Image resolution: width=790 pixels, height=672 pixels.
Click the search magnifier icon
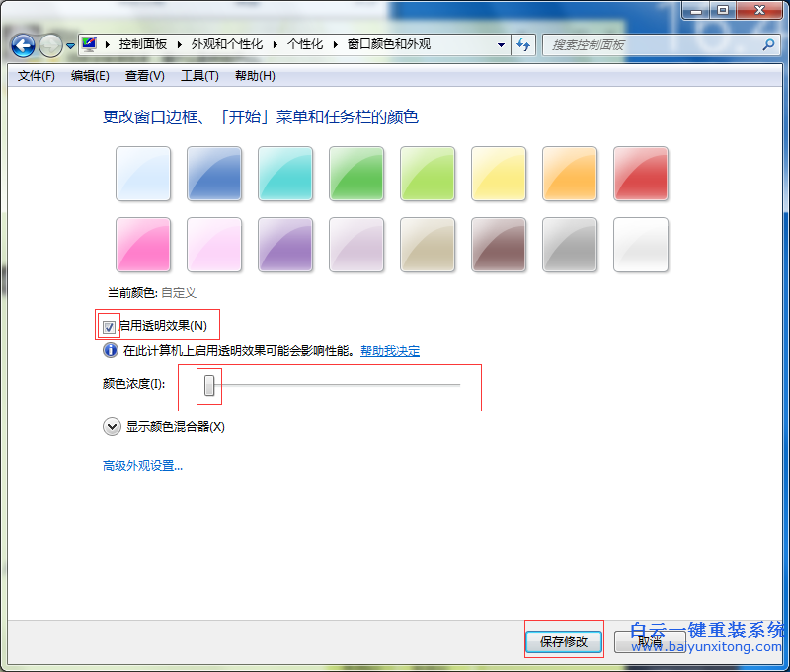pyautogui.click(x=768, y=45)
